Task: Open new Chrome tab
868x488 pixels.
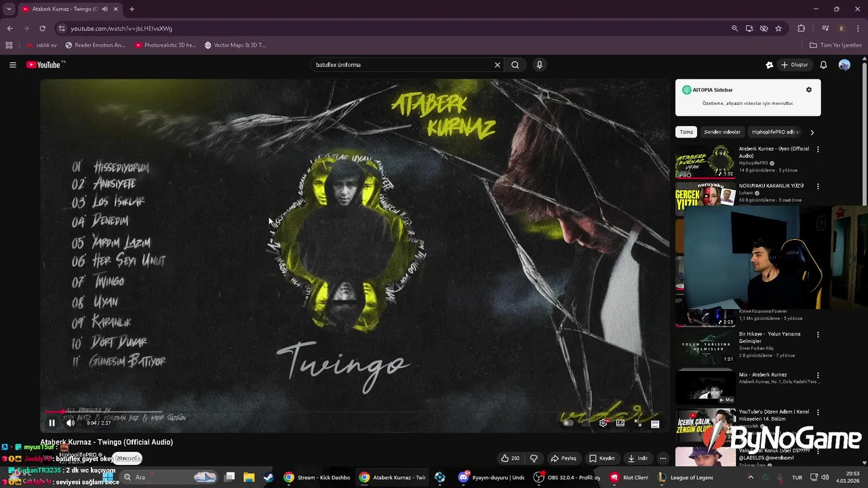Action: pos(132,9)
